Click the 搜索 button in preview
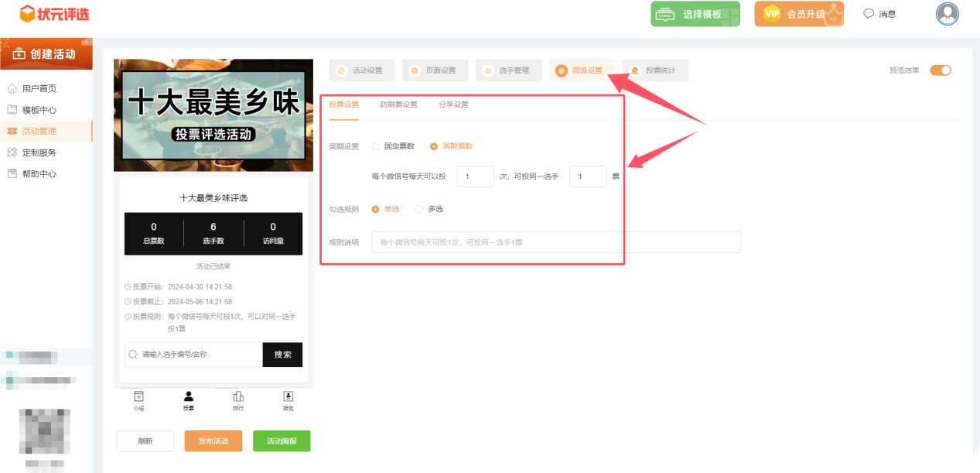980x473 pixels. [282, 355]
